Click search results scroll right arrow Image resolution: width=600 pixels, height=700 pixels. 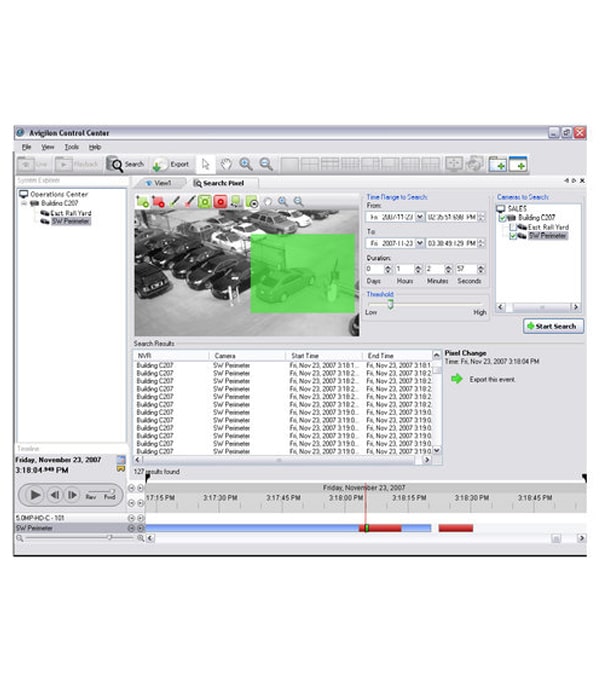click(427, 460)
